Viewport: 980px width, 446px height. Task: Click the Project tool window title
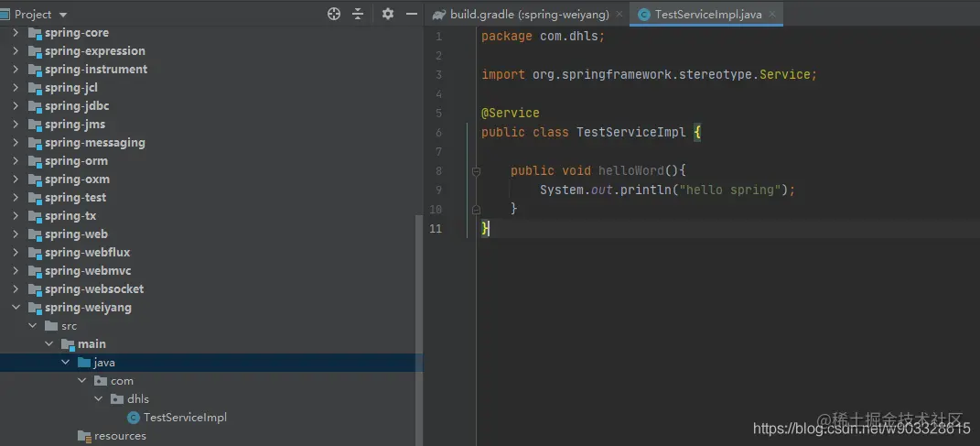pos(33,14)
